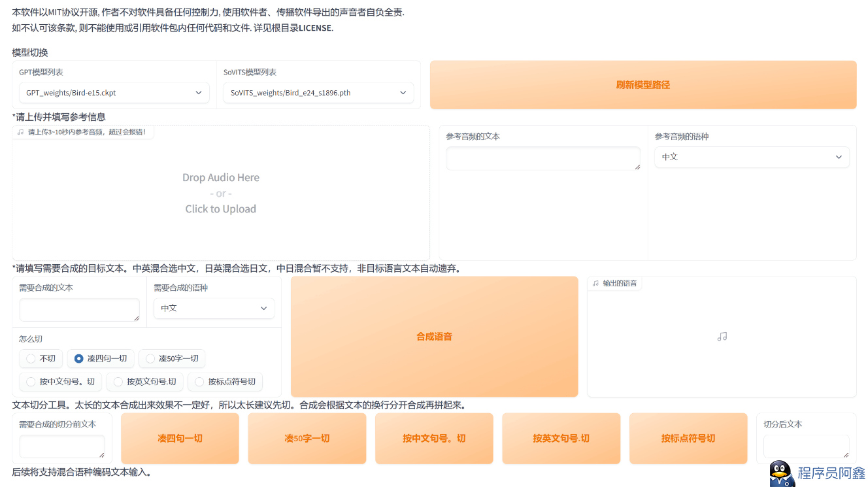Click the orange 按中文句号。切 split button
868x487 pixels.
click(434, 439)
